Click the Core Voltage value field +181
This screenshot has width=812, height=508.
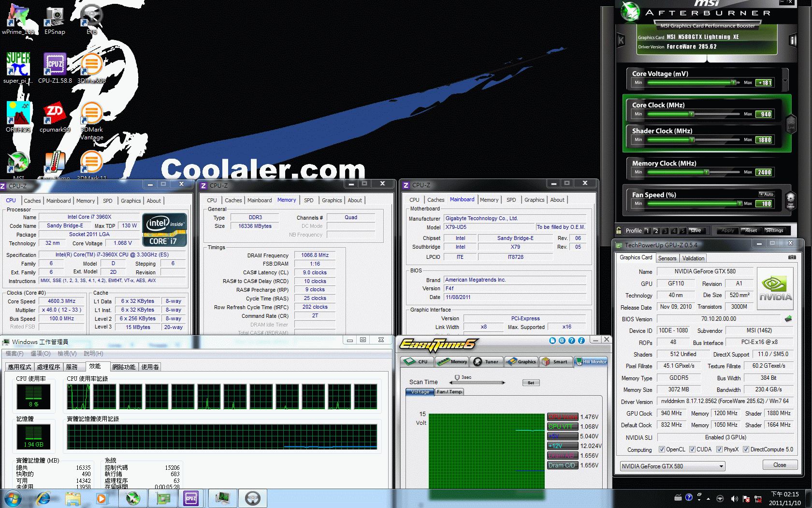pos(765,83)
